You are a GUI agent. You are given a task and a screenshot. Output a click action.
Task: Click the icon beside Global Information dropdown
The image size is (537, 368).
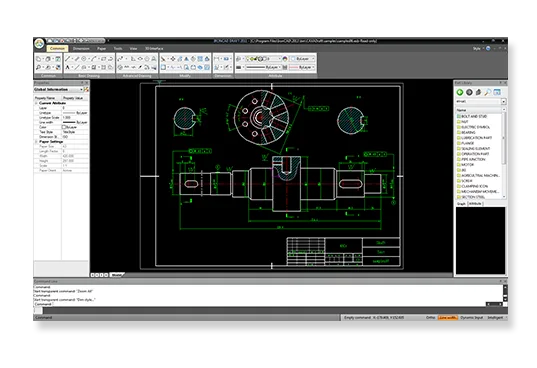tap(86, 89)
